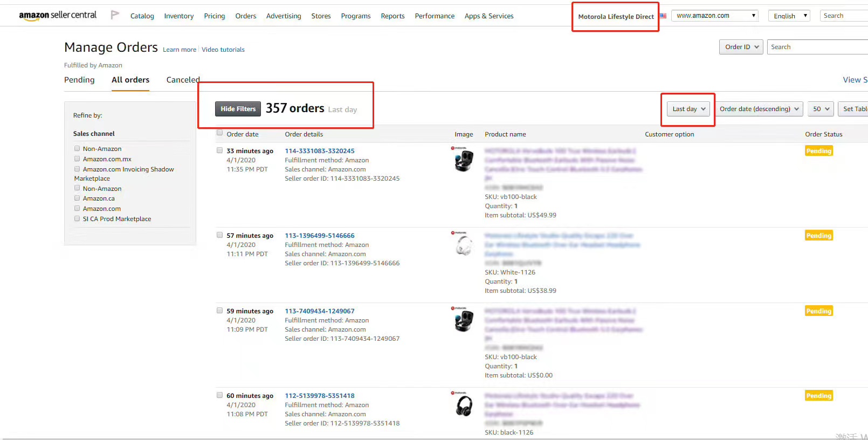
Task: Open order 112-5139978-5351418 link
Action: click(x=320, y=396)
